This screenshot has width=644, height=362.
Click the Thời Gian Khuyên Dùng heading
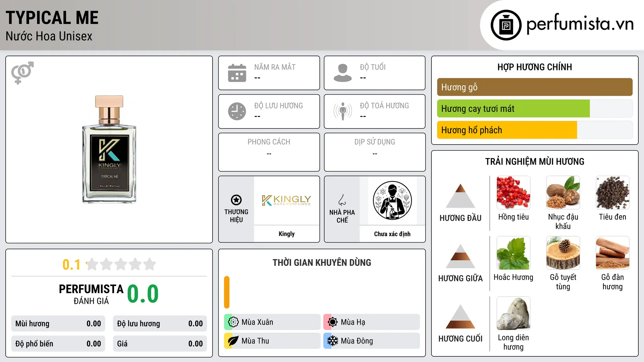point(322,262)
